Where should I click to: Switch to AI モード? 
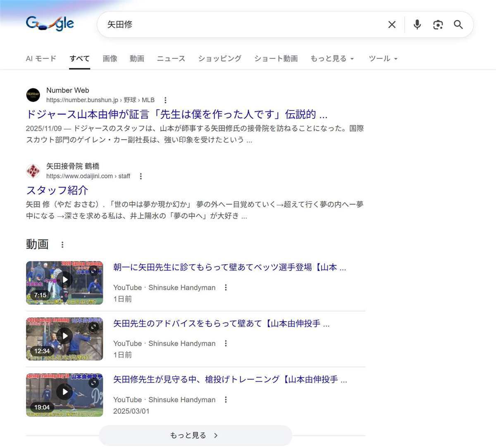tap(41, 58)
